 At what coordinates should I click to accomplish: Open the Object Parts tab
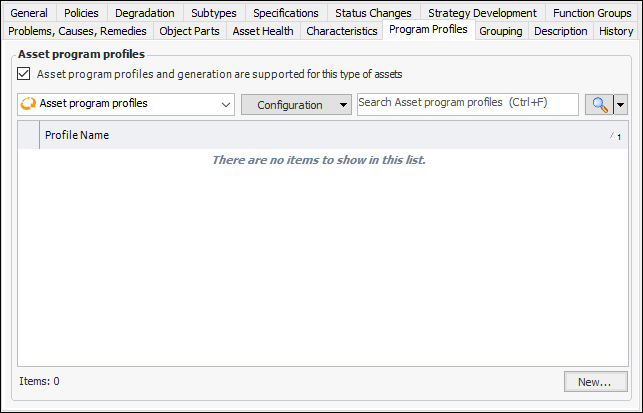pyautogui.click(x=189, y=31)
